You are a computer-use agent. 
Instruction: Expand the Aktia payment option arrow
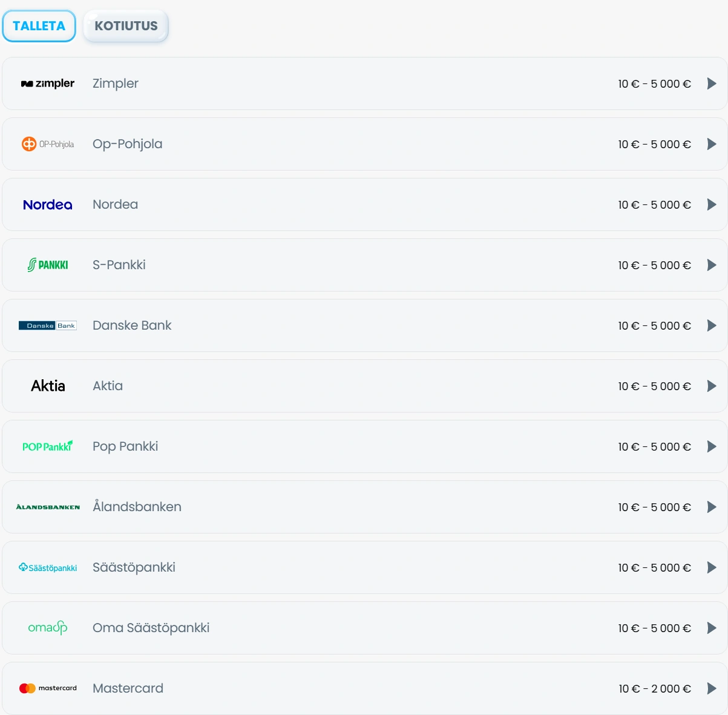(712, 386)
